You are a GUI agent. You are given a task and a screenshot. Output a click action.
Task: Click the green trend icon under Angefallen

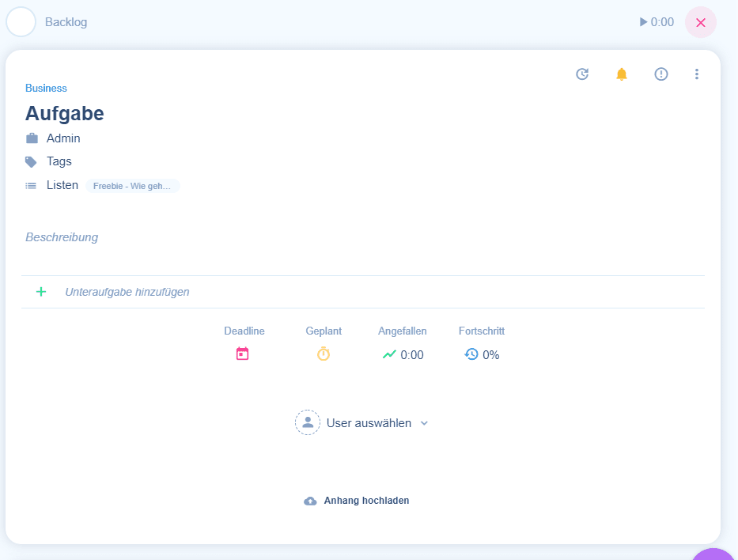pos(389,354)
